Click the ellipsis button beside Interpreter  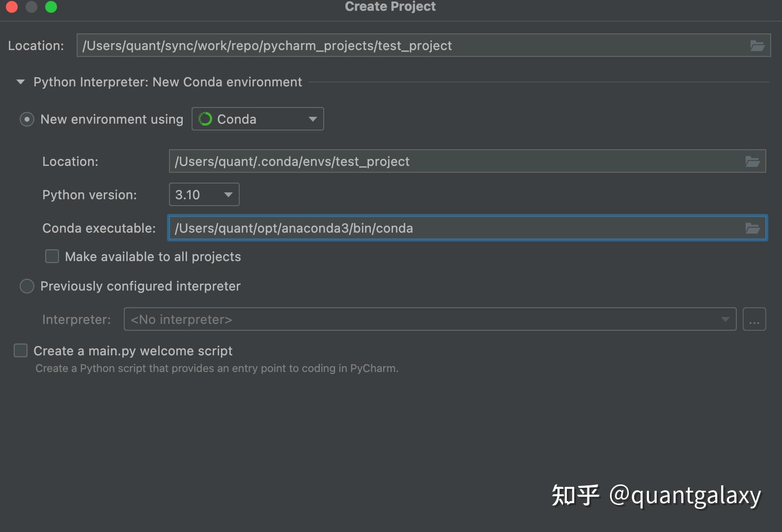[754, 319]
